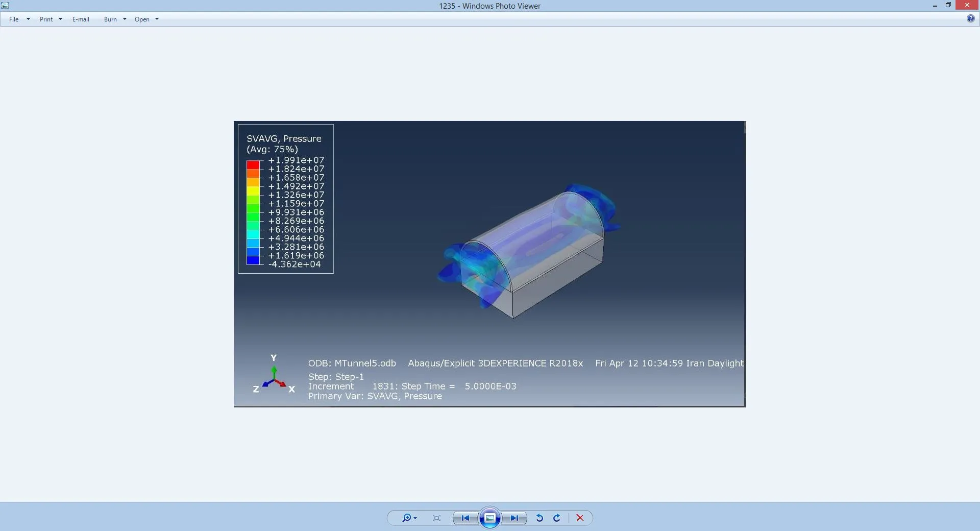Image resolution: width=980 pixels, height=531 pixels.
Task: Delete the current photo with red X
Action: click(580, 518)
